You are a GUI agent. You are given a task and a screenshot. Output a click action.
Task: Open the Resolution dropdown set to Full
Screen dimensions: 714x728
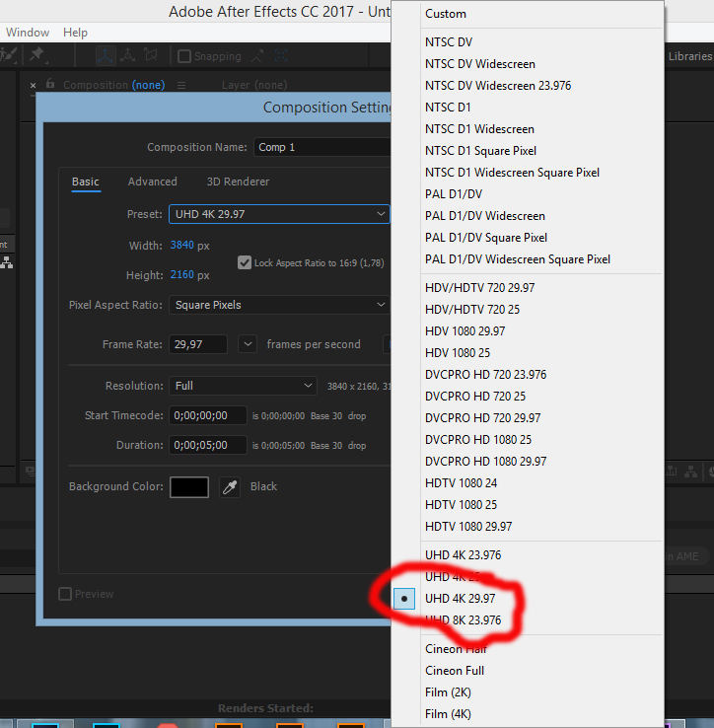[x=243, y=386]
